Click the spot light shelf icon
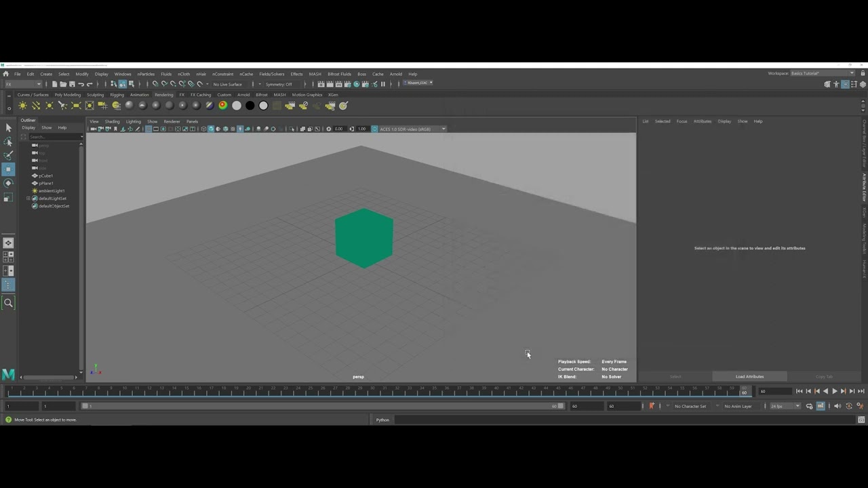 tap(63, 106)
